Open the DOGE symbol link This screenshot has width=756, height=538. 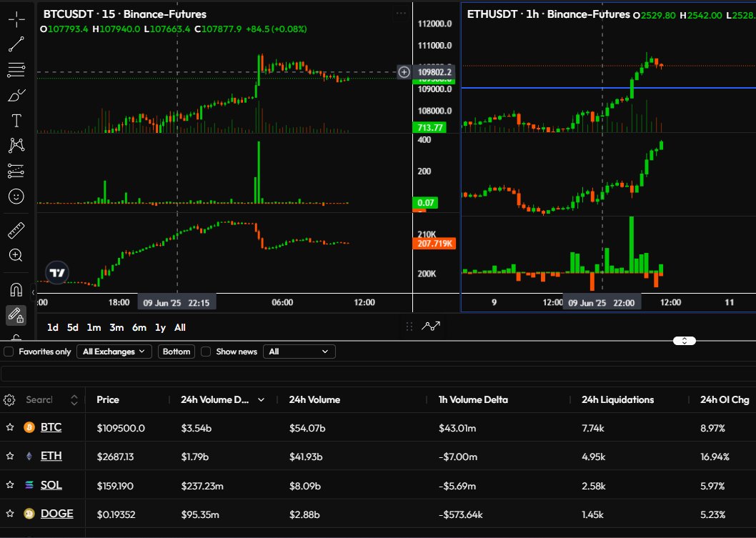coord(57,514)
